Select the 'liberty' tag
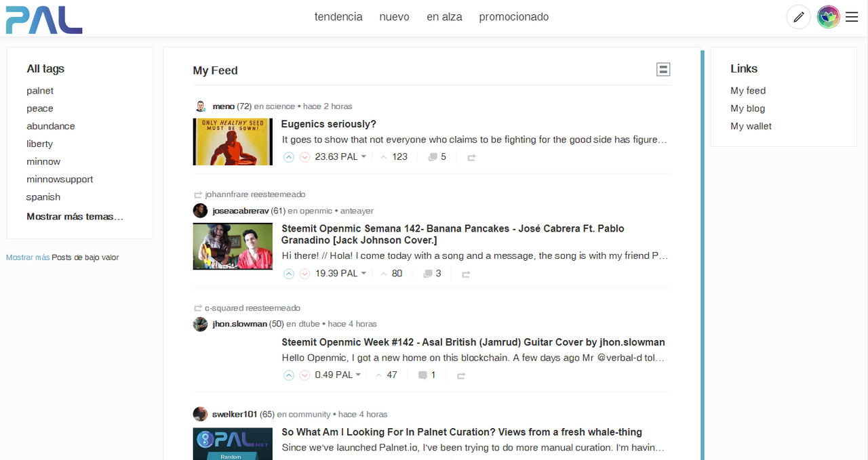Image resolution: width=868 pixels, height=460 pixels. click(39, 144)
